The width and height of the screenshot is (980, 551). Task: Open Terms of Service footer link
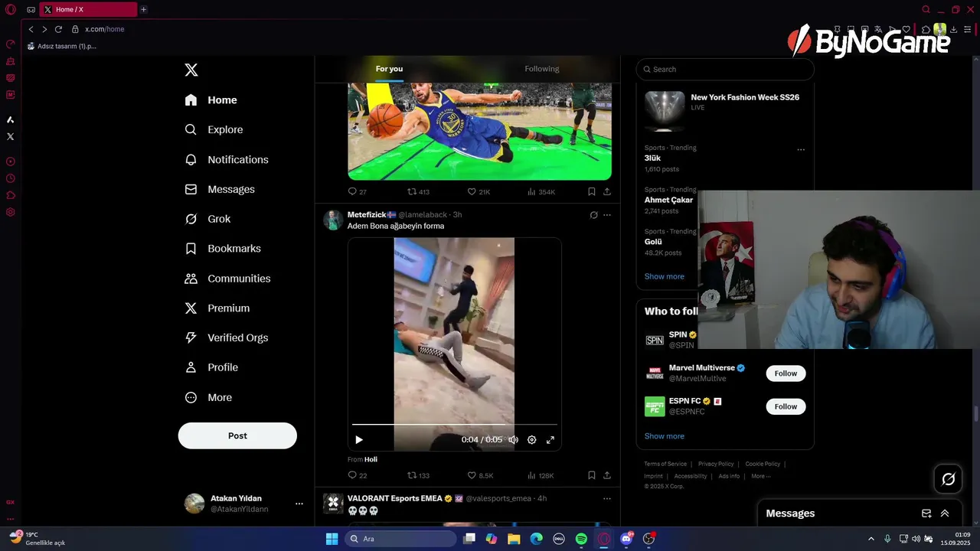click(665, 464)
